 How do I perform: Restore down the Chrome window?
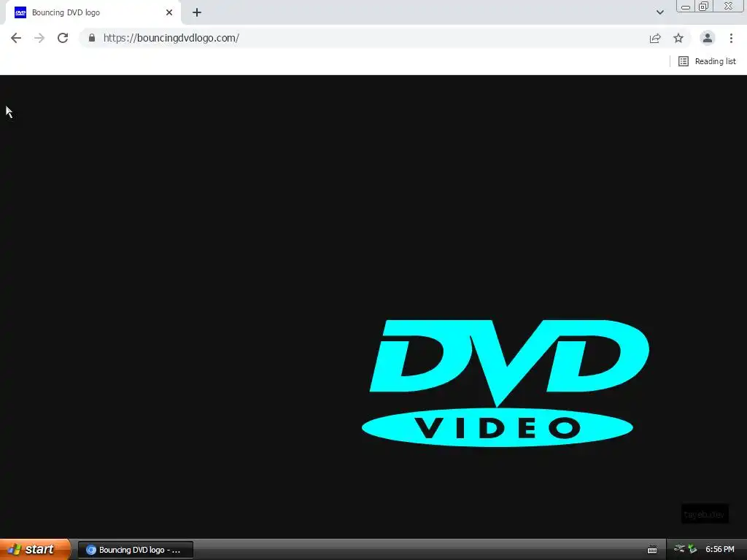coord(703,6)
